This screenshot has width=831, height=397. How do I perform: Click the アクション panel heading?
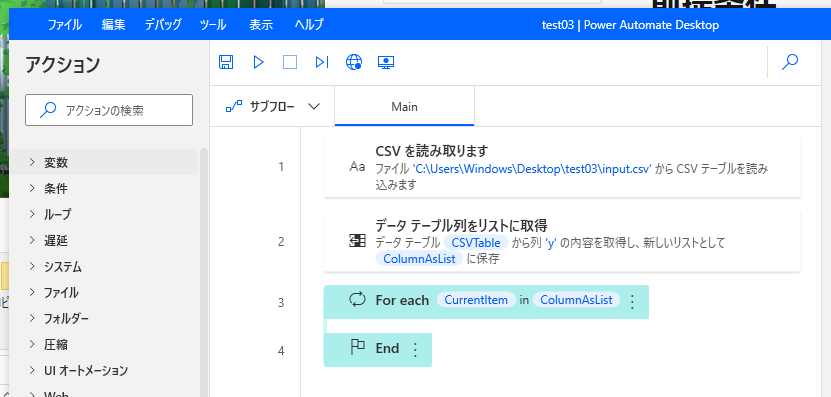pyautogui.click(x=63, y=65)
